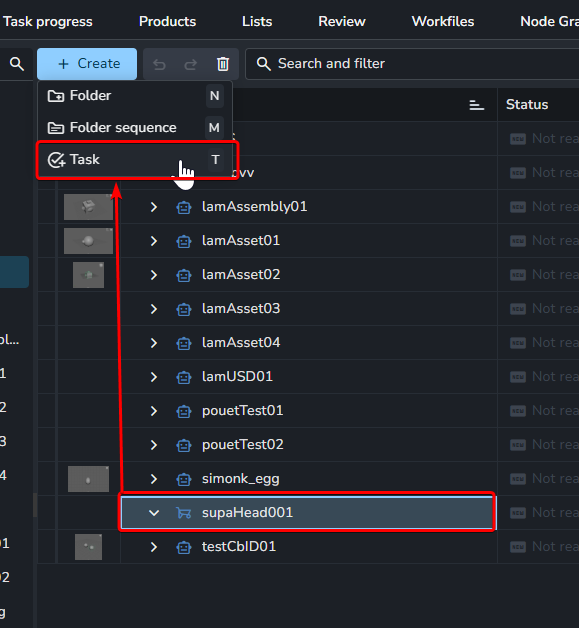This screenshot has width=579, height=628.
Task: Switch to the Review tab
Action: coord(342,21)
